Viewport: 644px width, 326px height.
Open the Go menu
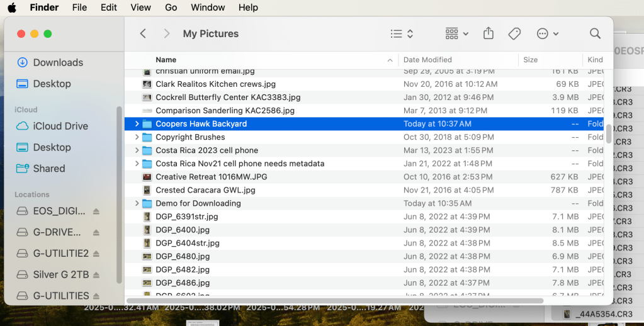[x=171, y=8]
